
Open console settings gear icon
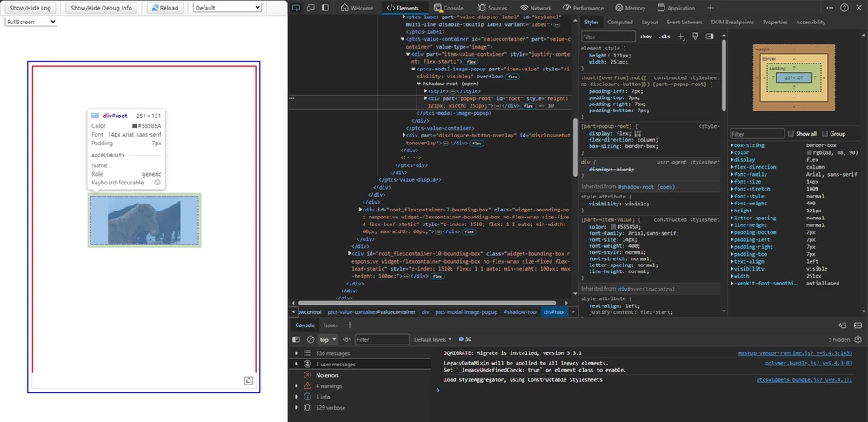tap(858, 339)
